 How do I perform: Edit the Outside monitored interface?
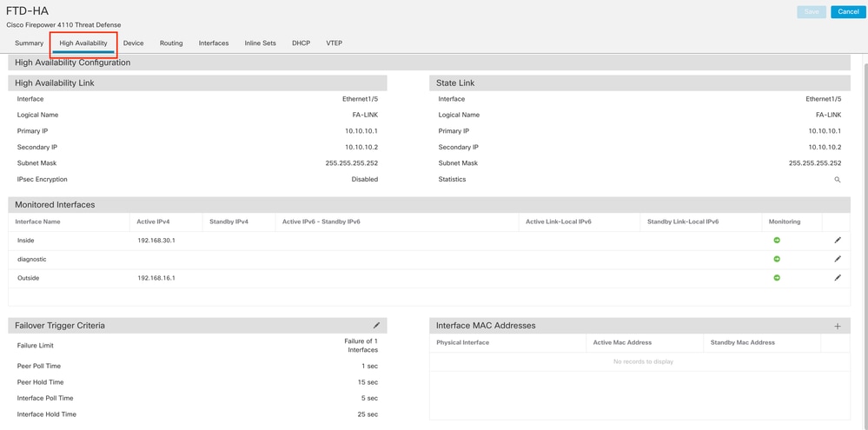coord(838,278)
